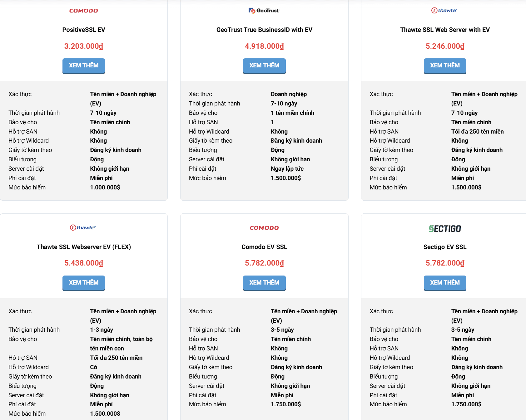Open XEM THÊM for Sectigo EV SSL
This screenshot has height=420, width=526.
445,283
